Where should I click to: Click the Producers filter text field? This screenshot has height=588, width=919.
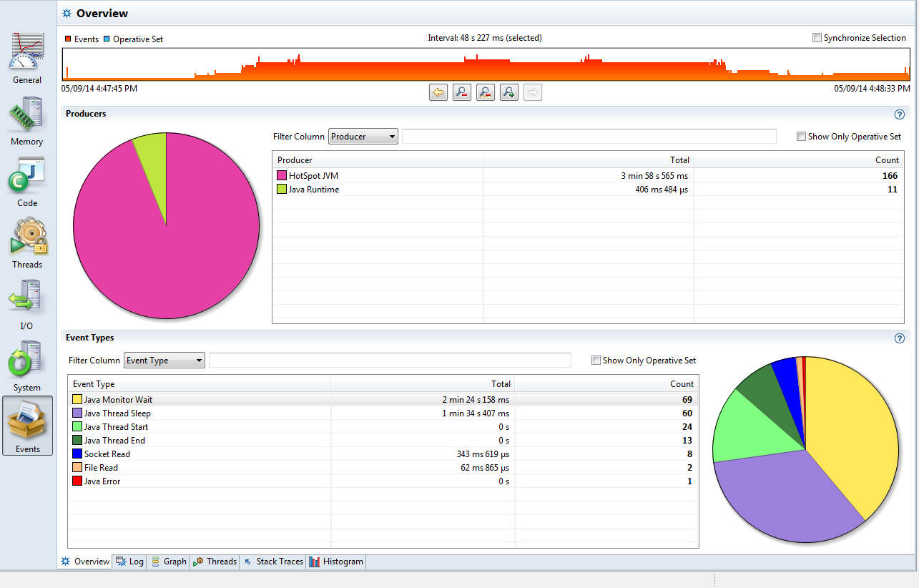point(589,137)
